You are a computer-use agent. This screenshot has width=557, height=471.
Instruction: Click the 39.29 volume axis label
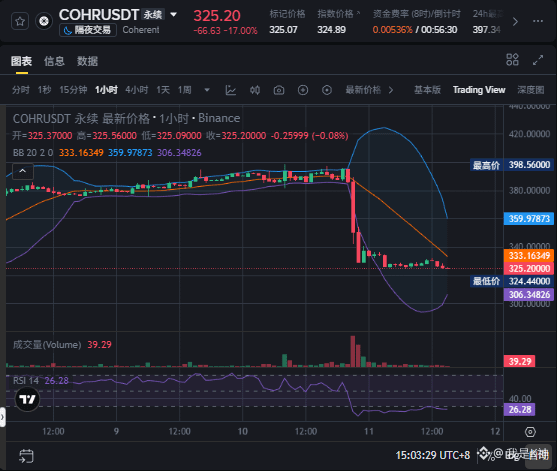[x=519, y=361]
